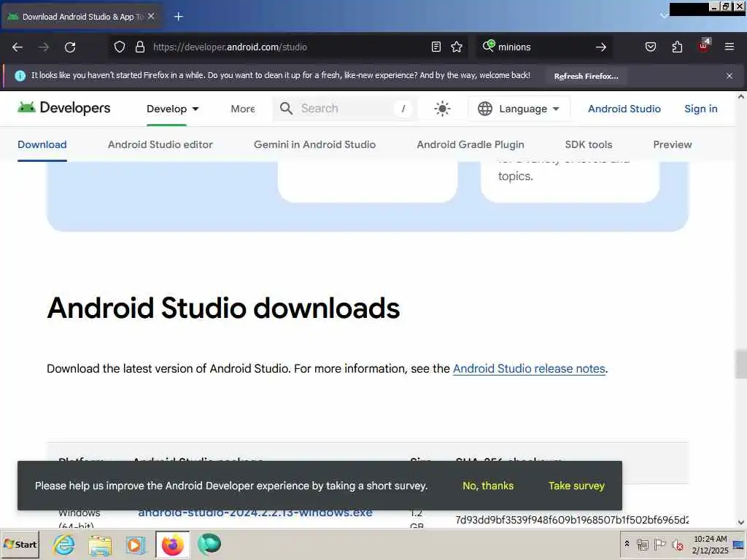Open Android Gradle Plugin tab
This screenshot has height=560, width=747.
[x=471, y=144]
